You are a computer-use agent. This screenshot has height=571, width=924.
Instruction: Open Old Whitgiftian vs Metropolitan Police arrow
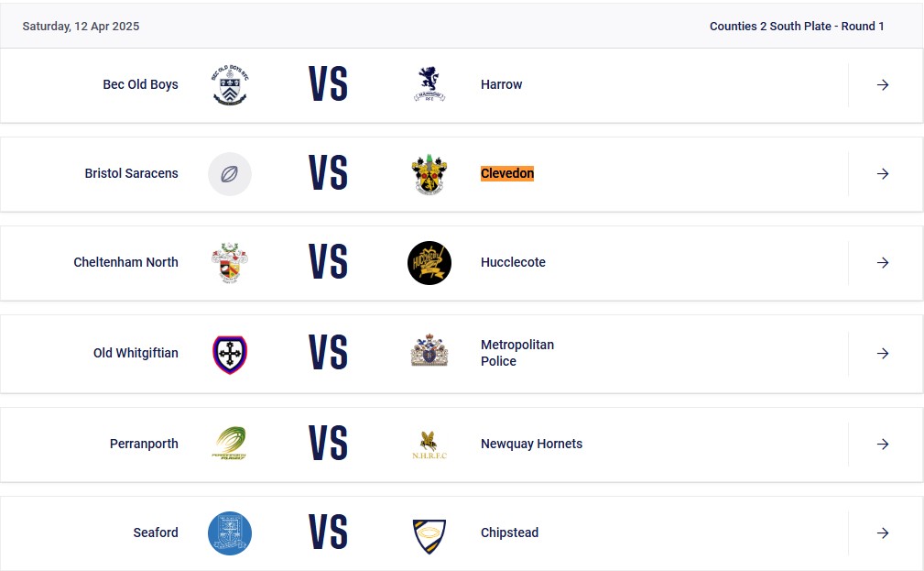click(x=883, y=353)
